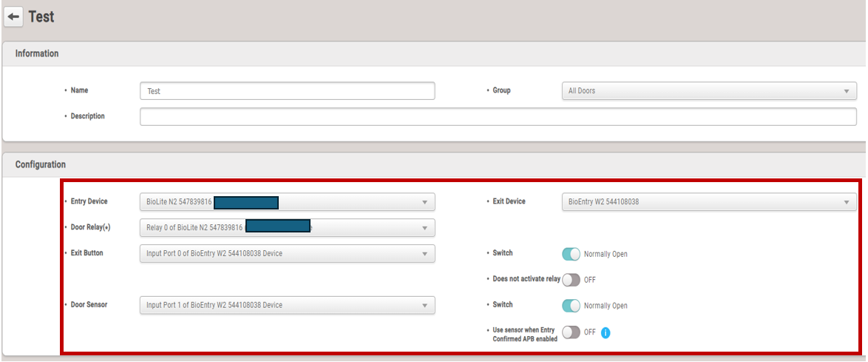Expand the Exit Device dropdown
868x362 pixels.
(x=708, y=202)
